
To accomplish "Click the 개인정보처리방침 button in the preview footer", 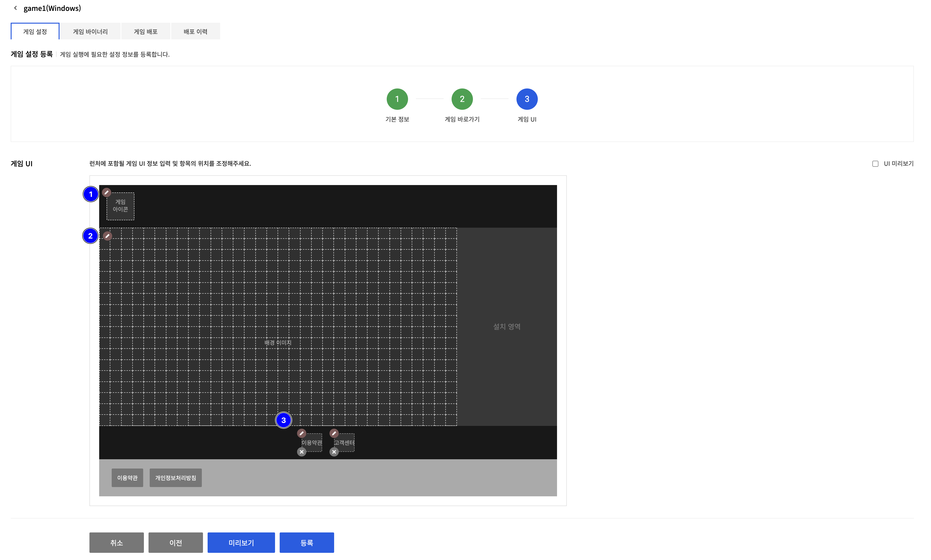I will (175, 477).
